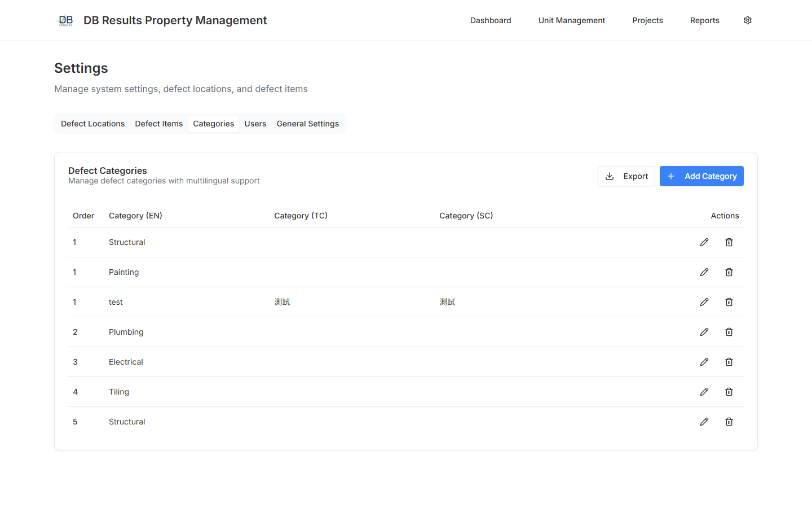Open the Reports page
This screenshot has width=812, height=508.
(705, 20)
